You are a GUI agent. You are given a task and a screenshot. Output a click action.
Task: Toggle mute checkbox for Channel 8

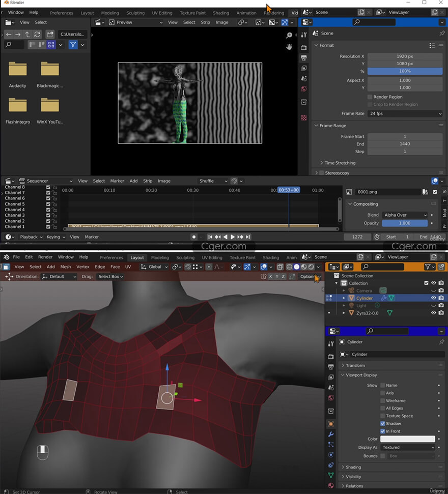coord(48,187)
